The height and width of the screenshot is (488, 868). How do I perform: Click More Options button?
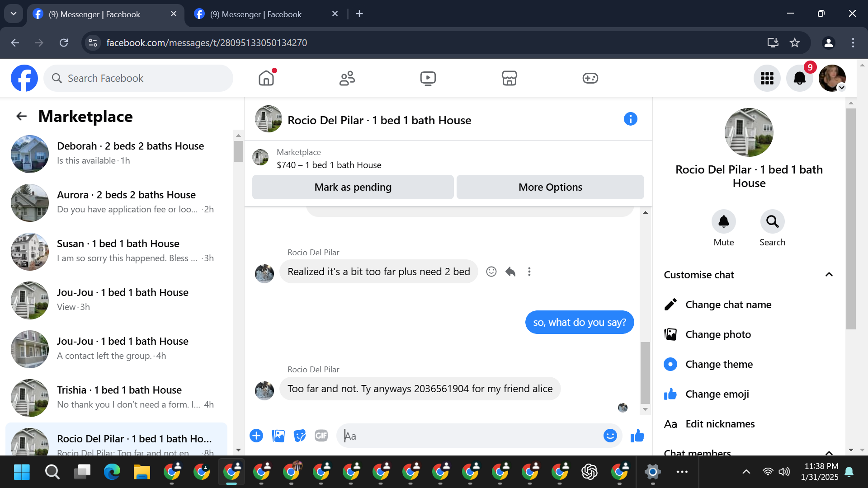pyautogui.click(x=550, y=187)
